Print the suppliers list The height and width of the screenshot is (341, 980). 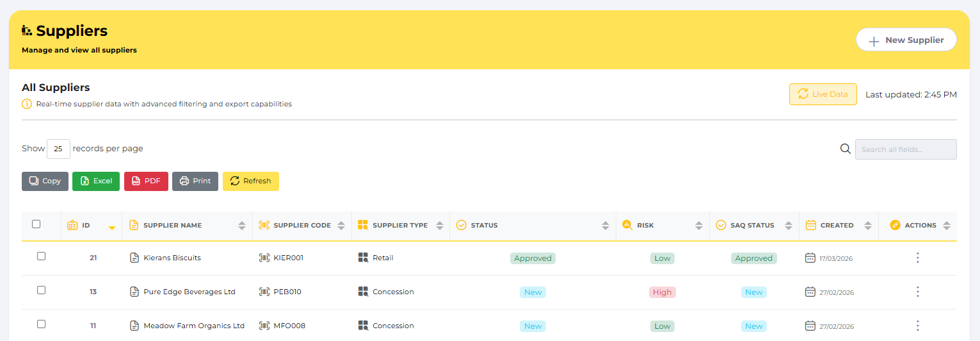pos(195,181)
